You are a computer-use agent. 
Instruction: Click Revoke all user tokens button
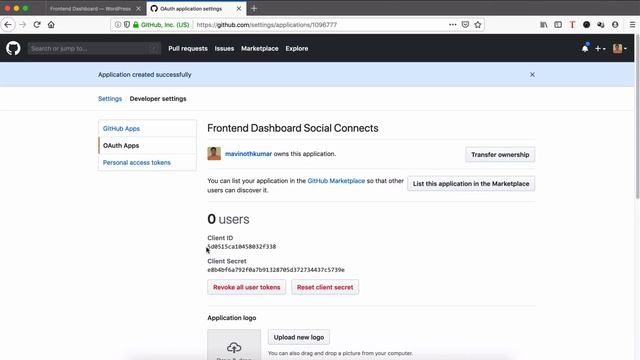pos(247,287)
